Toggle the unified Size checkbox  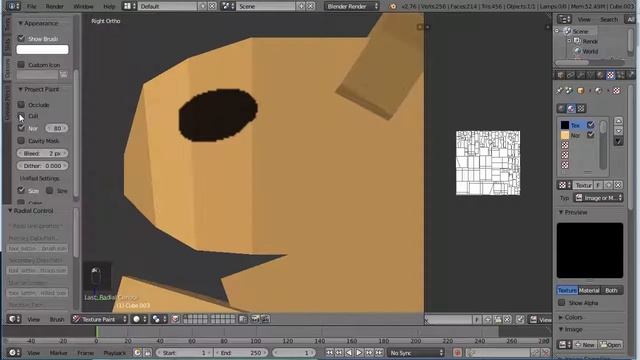pyautogui.click(x=21, y=190)
